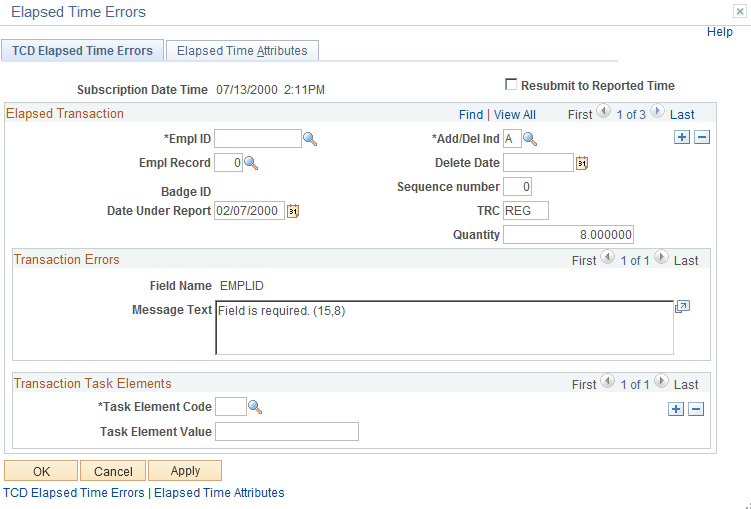751x509 pixels.
Task: Enable Resubmit to Reported Time checkbox
Action: pos(511,84)
